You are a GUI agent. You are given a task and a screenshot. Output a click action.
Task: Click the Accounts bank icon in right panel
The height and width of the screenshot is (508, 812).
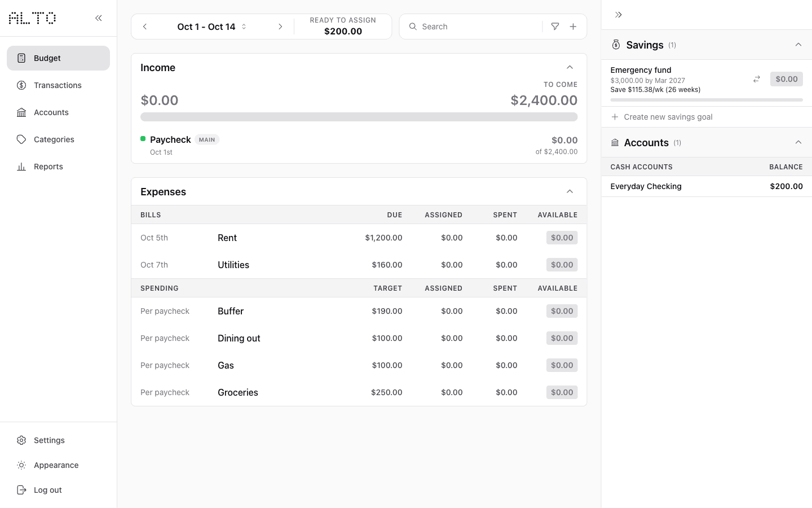point(615,143)
